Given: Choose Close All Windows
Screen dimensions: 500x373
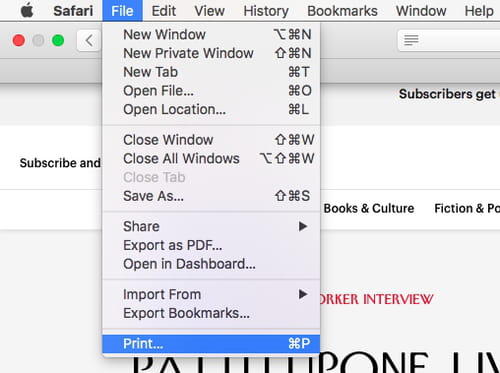Looking at the screenshot, I should 211,158.
